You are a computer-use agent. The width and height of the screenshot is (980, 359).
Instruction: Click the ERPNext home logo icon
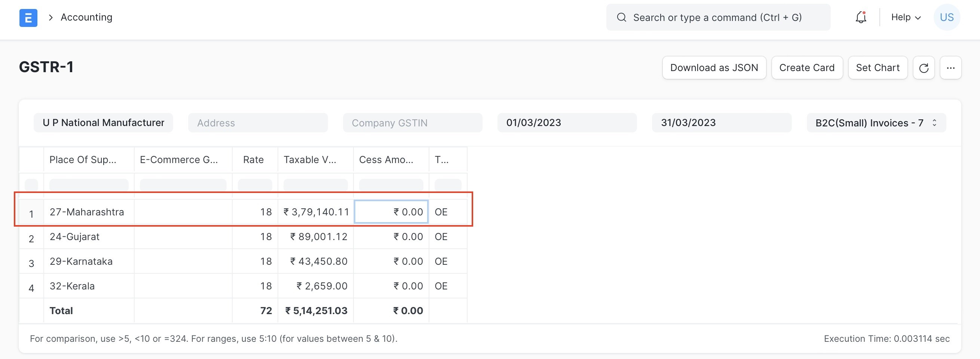[28, 18]
